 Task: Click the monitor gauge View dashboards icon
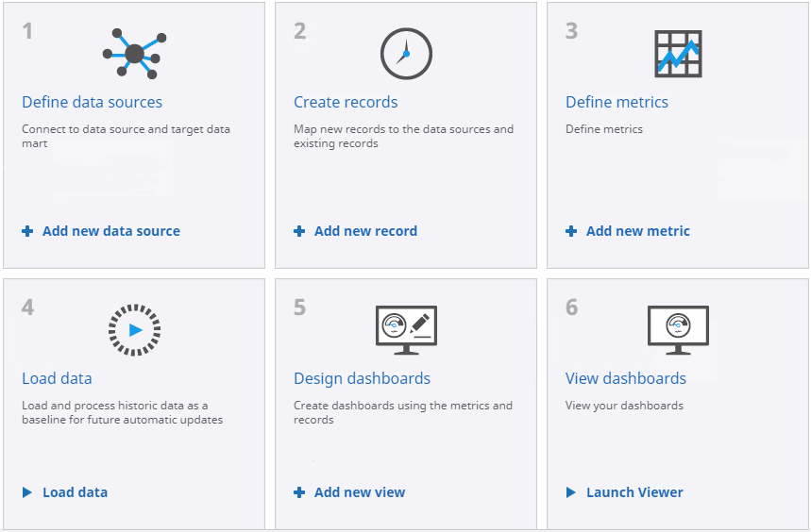point(678,330)
